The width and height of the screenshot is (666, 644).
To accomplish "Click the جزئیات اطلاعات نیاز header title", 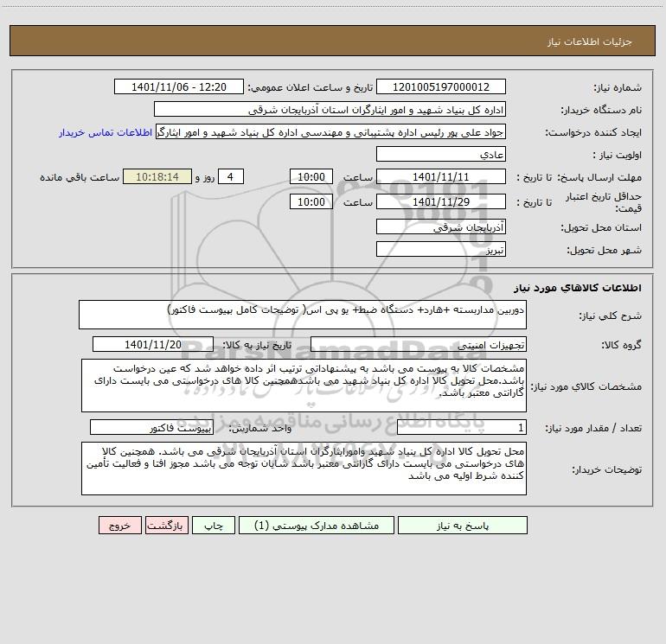I will 590,41.
